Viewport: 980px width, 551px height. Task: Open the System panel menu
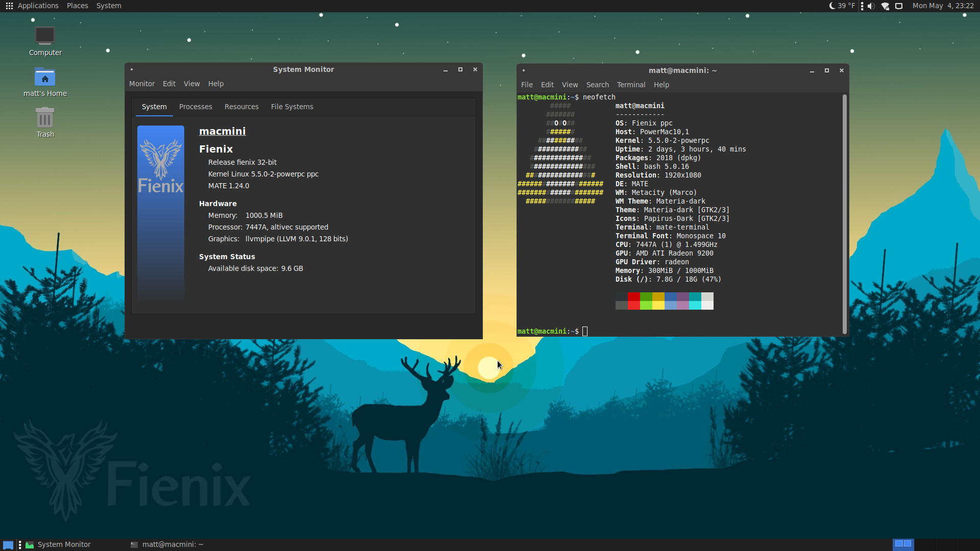coord(109,6)
